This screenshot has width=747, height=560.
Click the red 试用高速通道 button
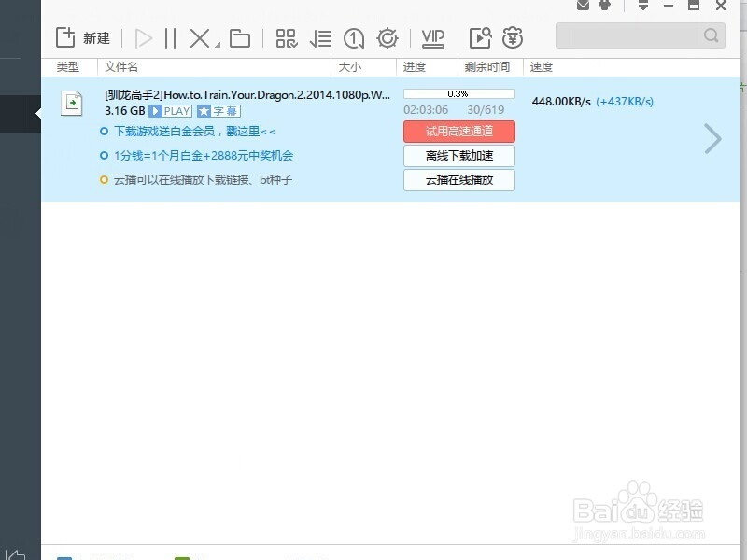tap(459, 132)
